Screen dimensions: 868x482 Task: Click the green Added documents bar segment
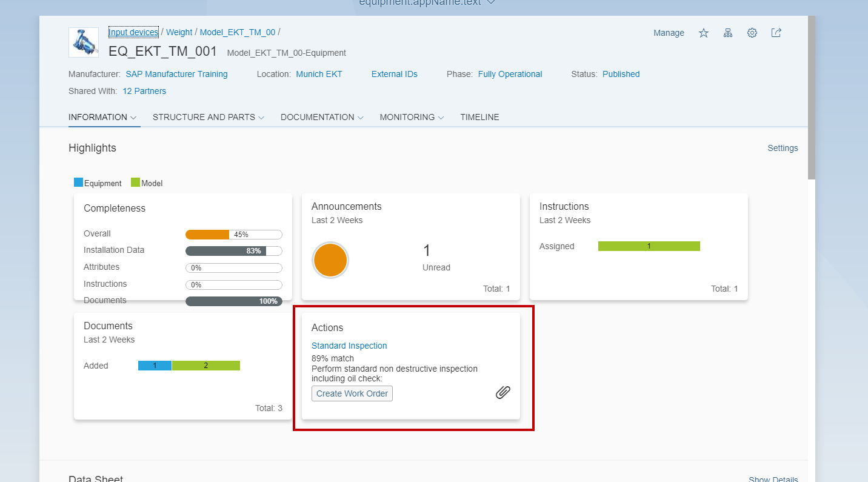206,366
